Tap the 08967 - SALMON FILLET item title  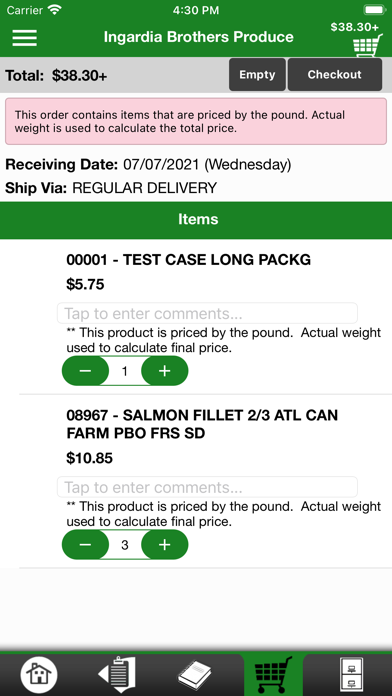(x=202, y=424)
